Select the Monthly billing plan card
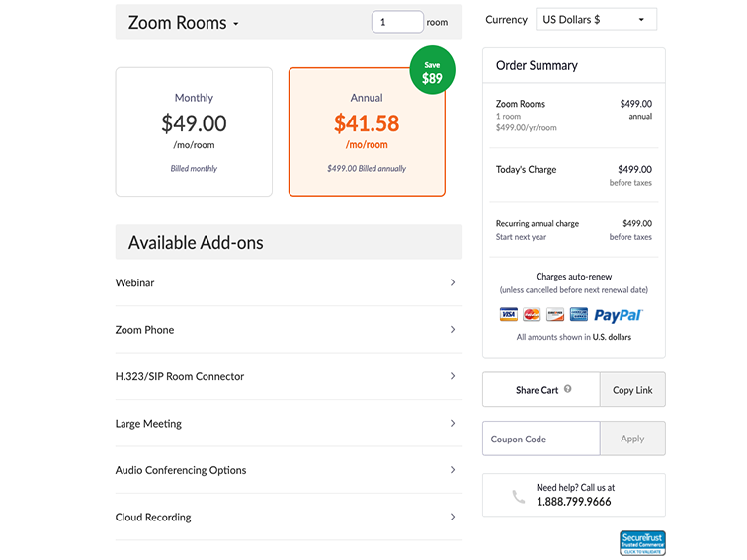The width and height of the screenshot is (747, 560). (194, 132)
